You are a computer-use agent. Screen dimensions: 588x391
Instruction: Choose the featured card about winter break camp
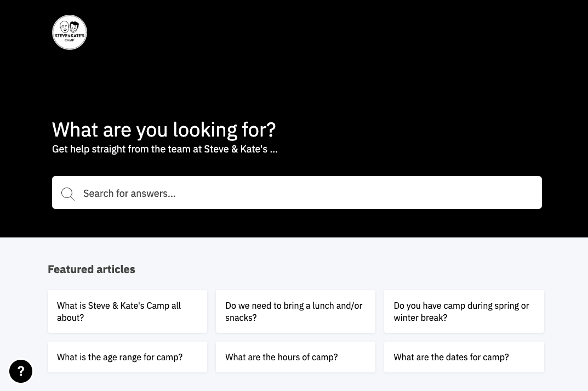tap(464, 311)
